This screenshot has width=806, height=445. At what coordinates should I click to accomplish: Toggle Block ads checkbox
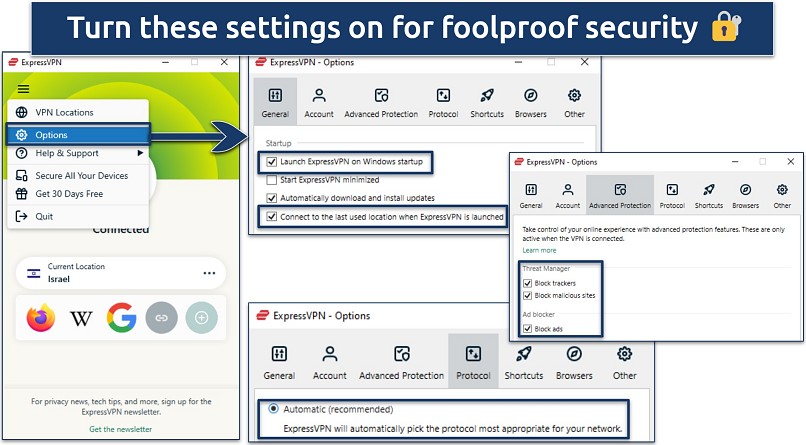(527, 329)
